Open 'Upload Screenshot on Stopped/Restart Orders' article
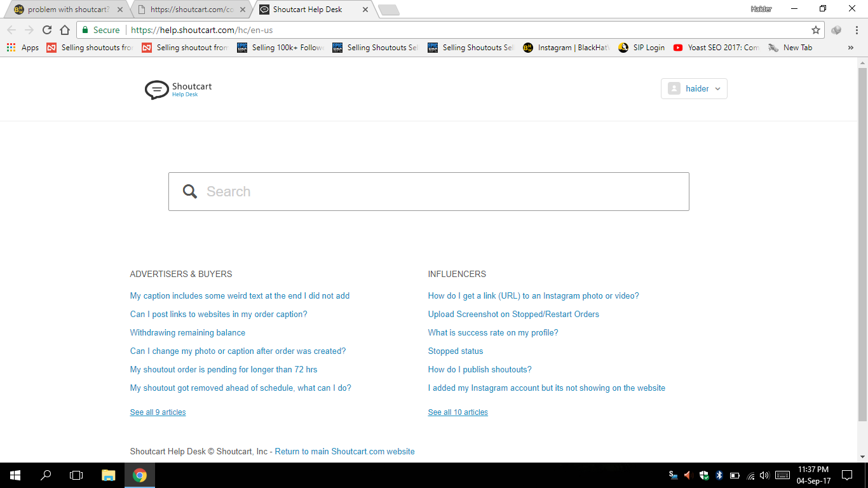 (513, 315)
